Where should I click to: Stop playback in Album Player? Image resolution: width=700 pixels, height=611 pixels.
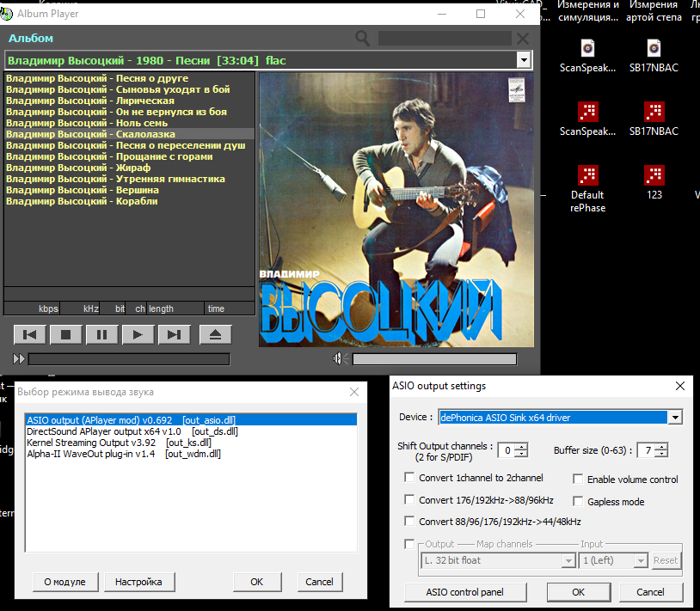point(65,334)
